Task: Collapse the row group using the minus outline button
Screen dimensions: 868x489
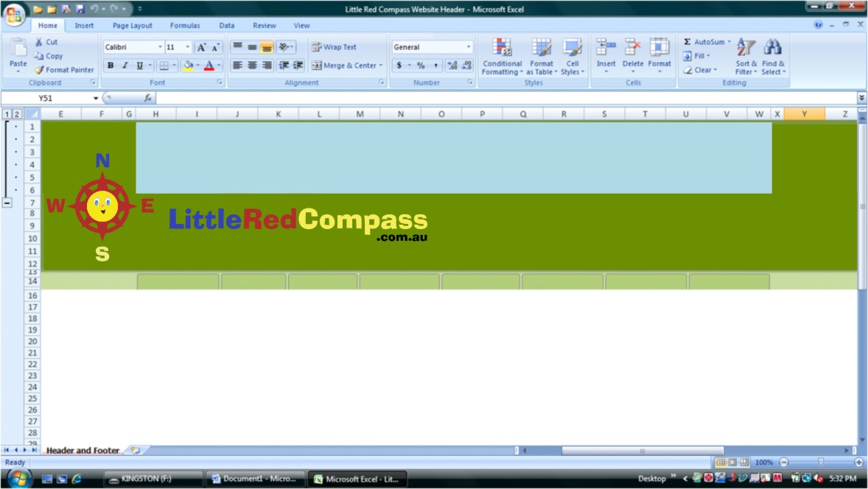Action: 7,202
